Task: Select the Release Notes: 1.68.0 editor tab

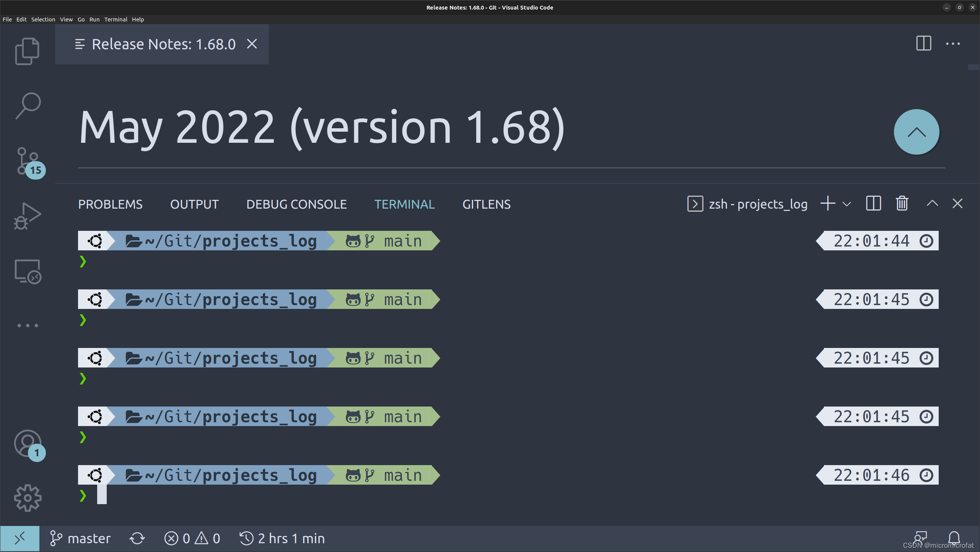Action: pyautogui.click(x=162, y=44)
